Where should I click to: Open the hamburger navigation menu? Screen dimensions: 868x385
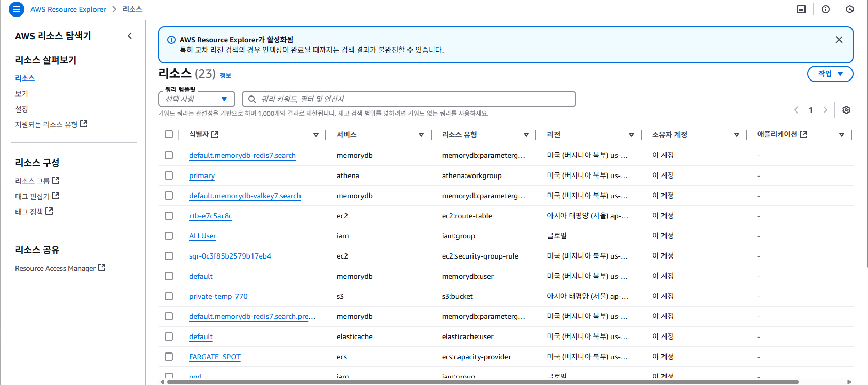(x=17, y=9)
